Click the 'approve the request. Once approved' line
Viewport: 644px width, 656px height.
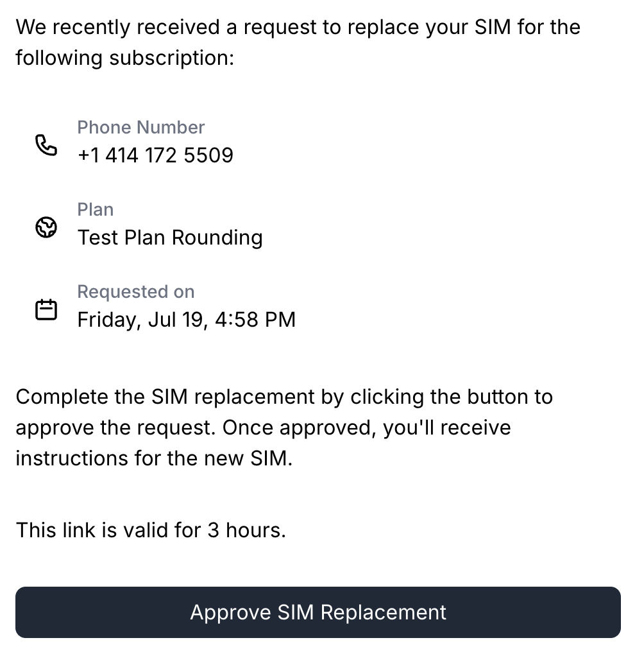tap(264, 427)
